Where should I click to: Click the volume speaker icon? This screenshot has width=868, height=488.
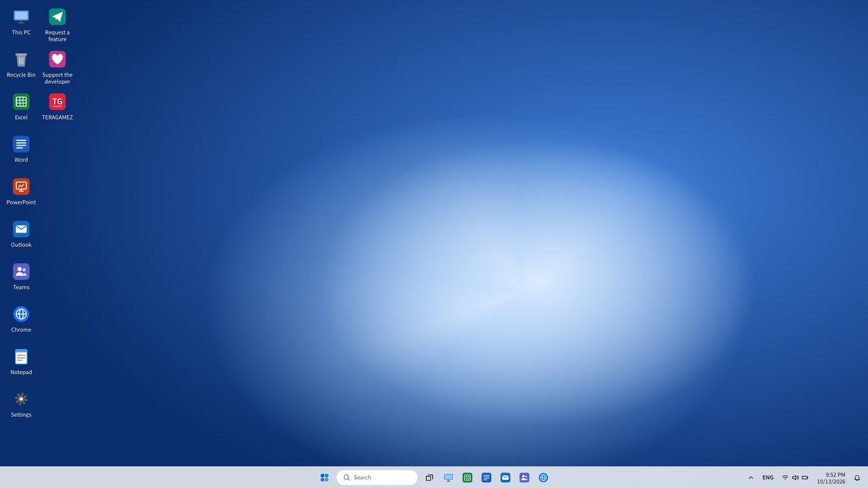[795, 477]
